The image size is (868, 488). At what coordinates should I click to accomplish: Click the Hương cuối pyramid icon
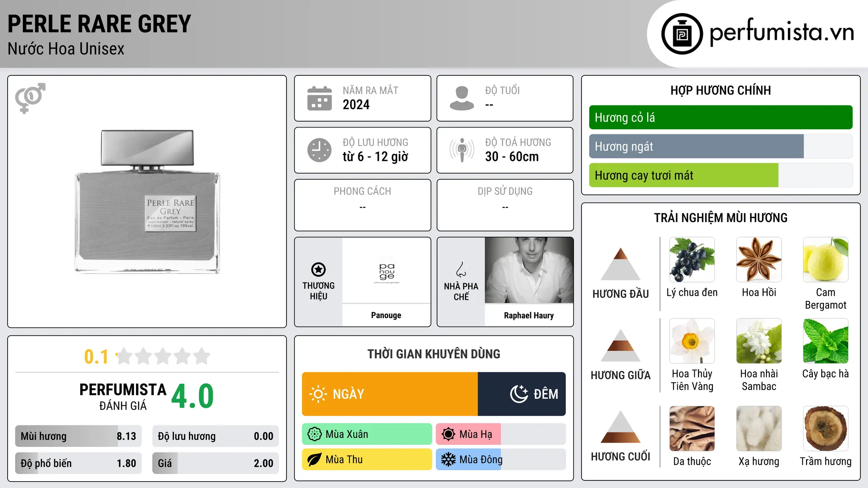coord(620,427)
